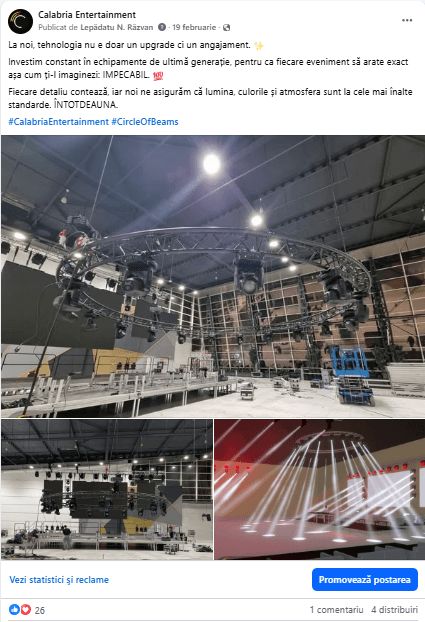Click the blue like reaction icon
The height and width of the screenshot is (622, 425).
[14, 609]
